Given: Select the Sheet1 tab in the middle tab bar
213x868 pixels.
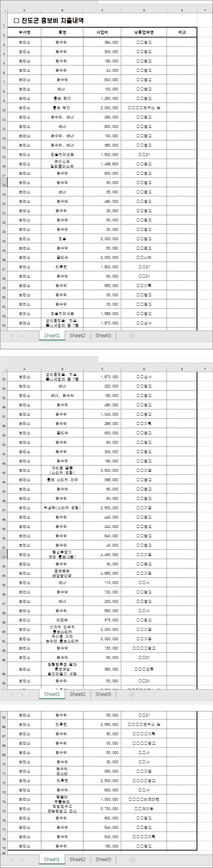Looking at the screenshot, I should [x=51, y=694].
